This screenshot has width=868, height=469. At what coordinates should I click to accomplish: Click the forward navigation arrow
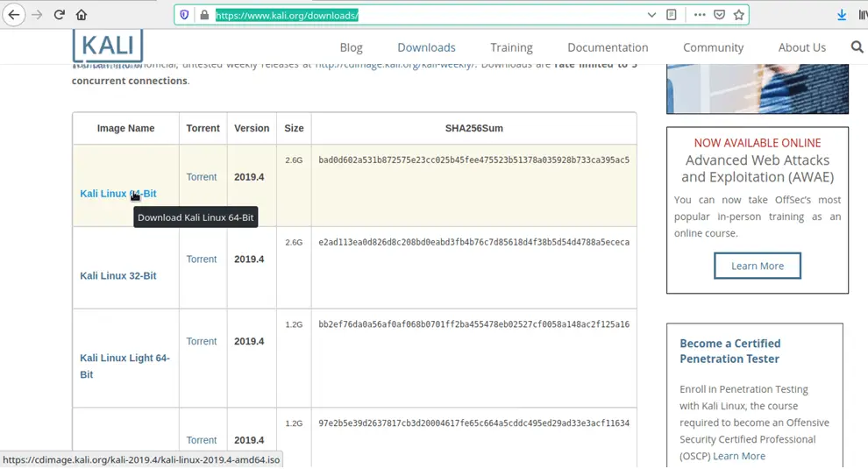[37, 15]
